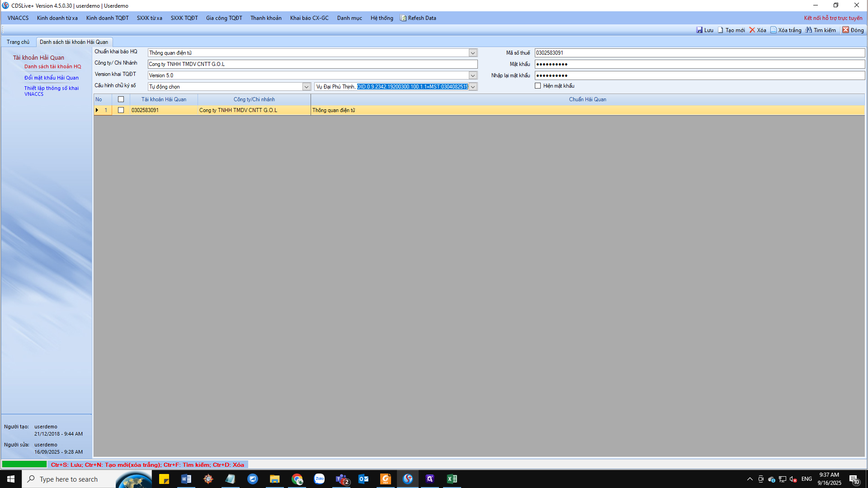Click the red Xóa delete icon
The height and width of the screenshot is (488, 868).
(x=752, y=30)
